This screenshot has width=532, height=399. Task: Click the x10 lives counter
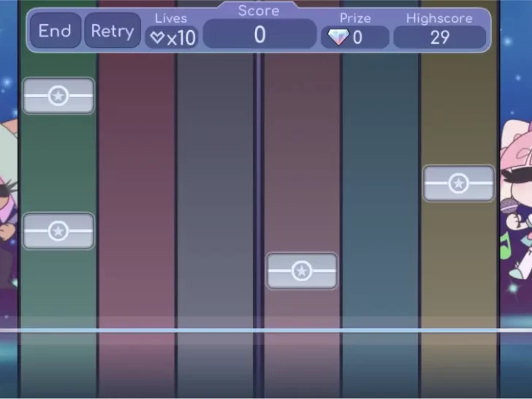(x=181, y=38)
